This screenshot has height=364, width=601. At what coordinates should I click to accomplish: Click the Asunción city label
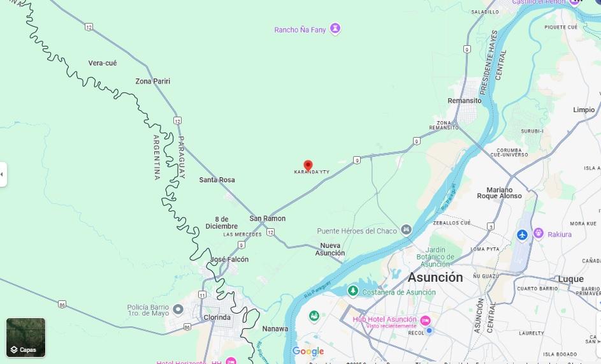435,277
